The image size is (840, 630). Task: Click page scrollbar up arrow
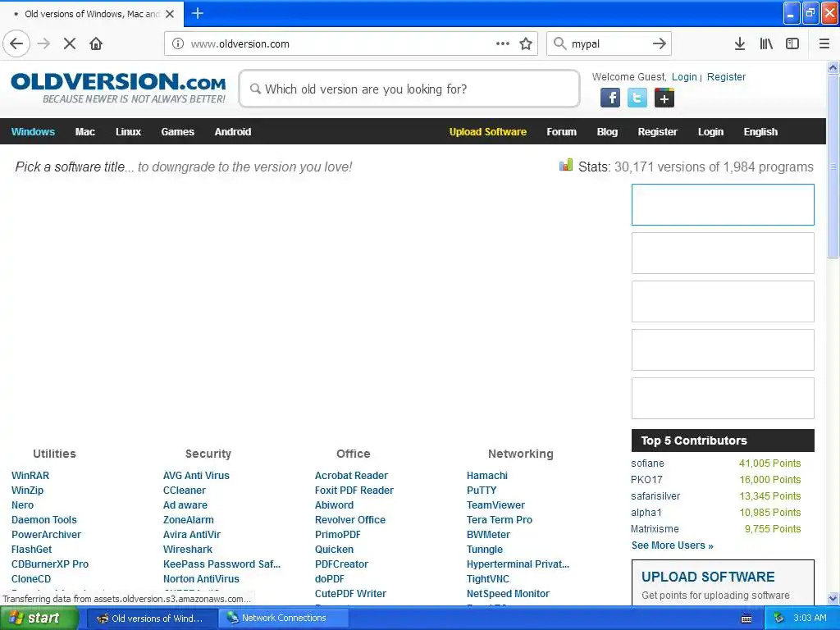pos(833,67)
